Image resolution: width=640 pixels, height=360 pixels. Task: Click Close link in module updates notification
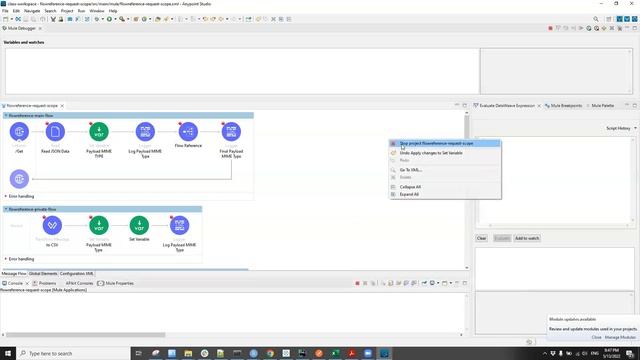coord(596,337)
